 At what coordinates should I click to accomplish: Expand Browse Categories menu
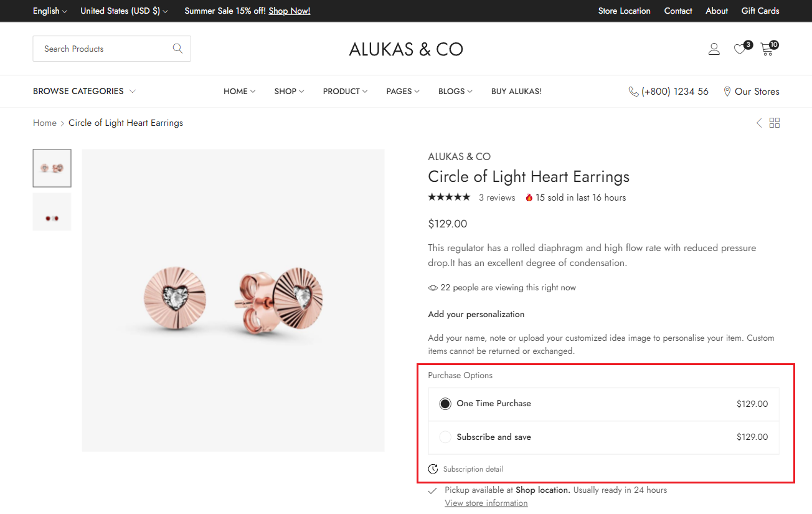[x=84, y=92]
